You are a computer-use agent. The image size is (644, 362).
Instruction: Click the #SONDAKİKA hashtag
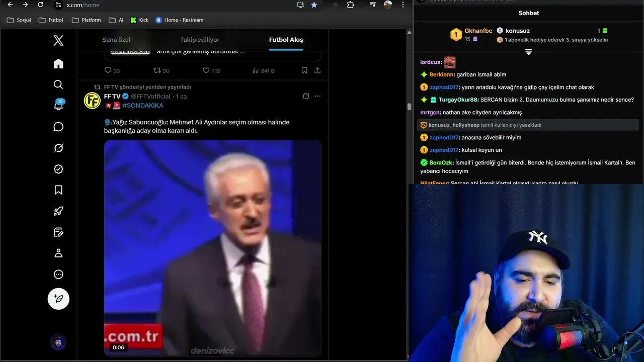[x=143, y=106]
